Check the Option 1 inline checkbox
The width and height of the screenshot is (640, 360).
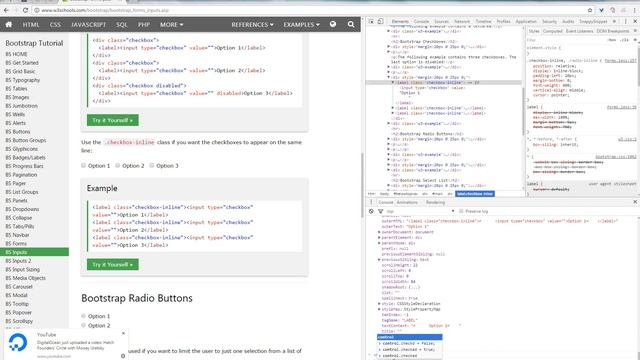click(x=83, y=165)
